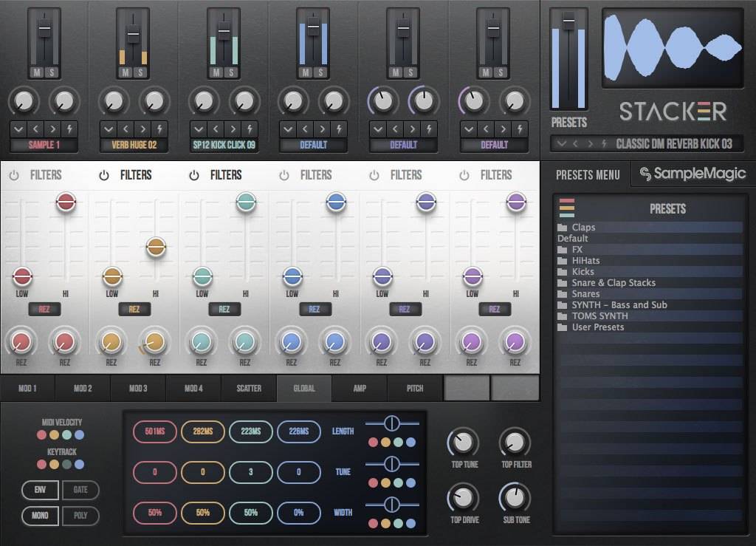This screenshot has height=546, width=756.
Task: Click the lightning bolt icon above SAMPLE 1
Action: click(x=70, y=128)
